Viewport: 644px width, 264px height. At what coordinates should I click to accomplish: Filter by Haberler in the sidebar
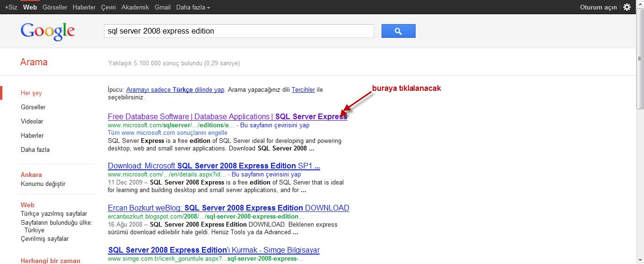coord(32,136)
